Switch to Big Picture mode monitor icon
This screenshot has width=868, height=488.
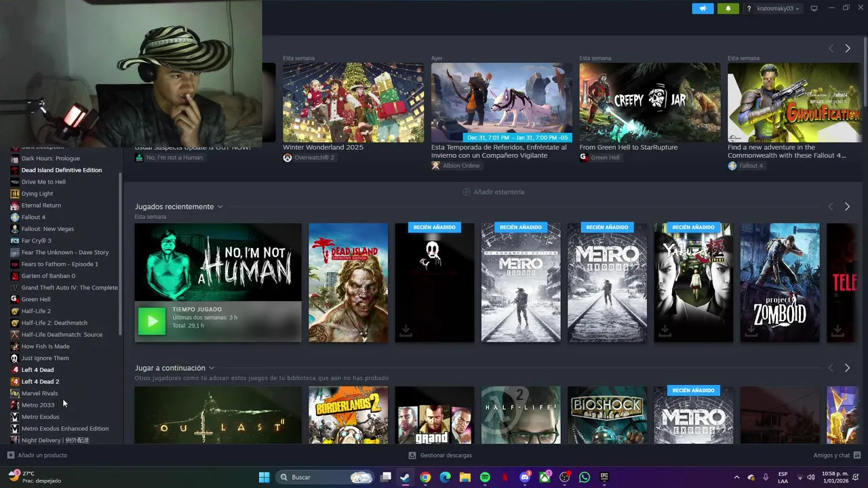coord(814,9)
